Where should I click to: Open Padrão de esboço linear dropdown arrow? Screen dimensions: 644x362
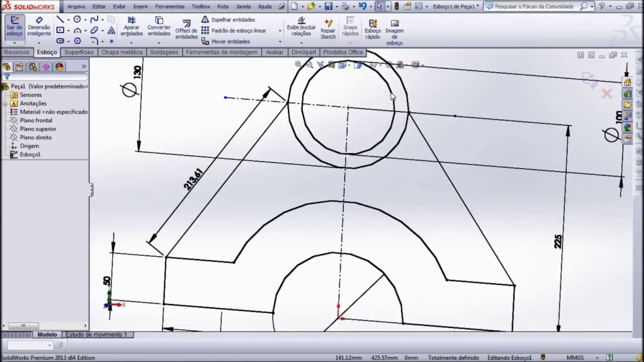[280, 31]
